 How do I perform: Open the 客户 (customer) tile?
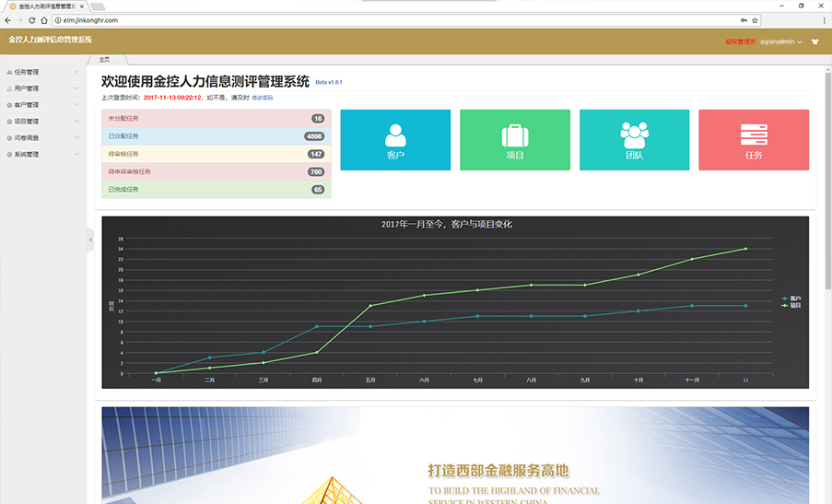tap(395, 140)
